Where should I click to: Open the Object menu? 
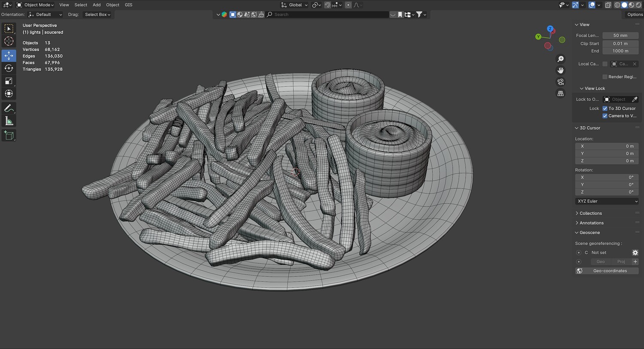point(112,5)
